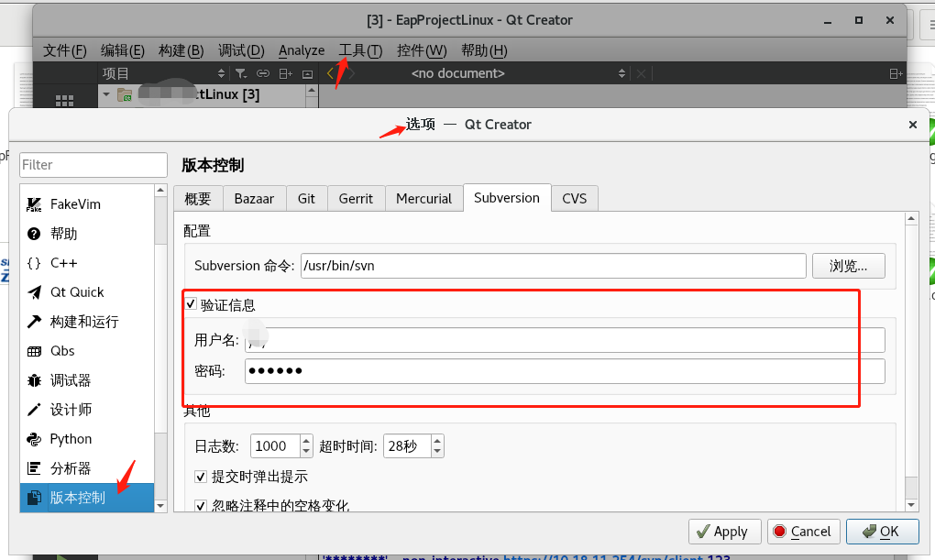This screenshot has width=935, height=560.
Task: Click split pane icon in project toolbar
Action: pyautogui.click(x=286, y=73)
